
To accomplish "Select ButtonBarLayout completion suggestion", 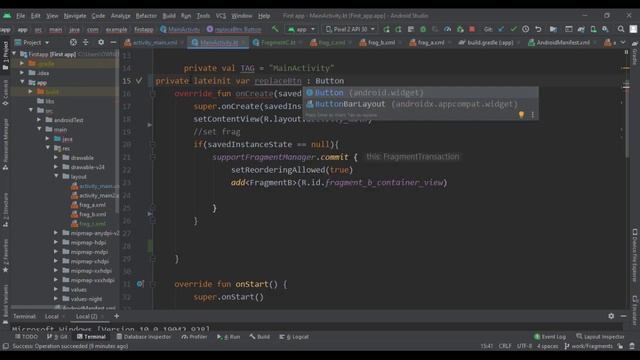I will point(420,104).
